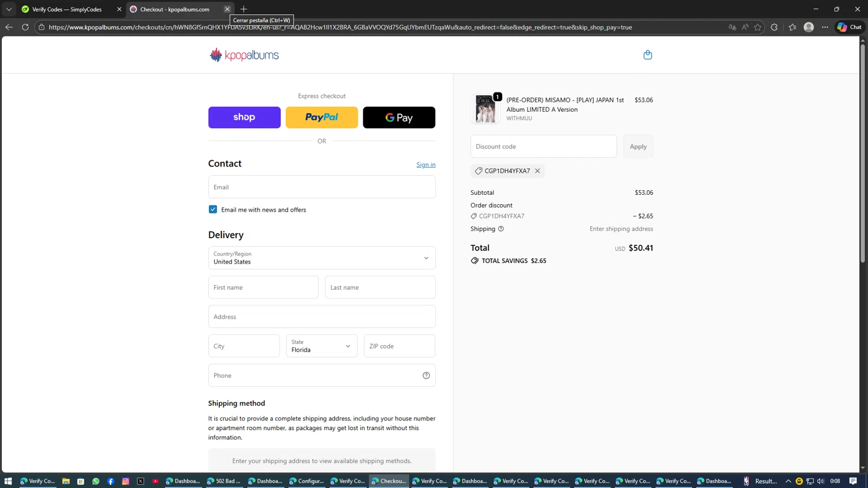Select the Checkout - kpopalbums.com tab
This screenshot has width=868, height=488.
point(180,9)
